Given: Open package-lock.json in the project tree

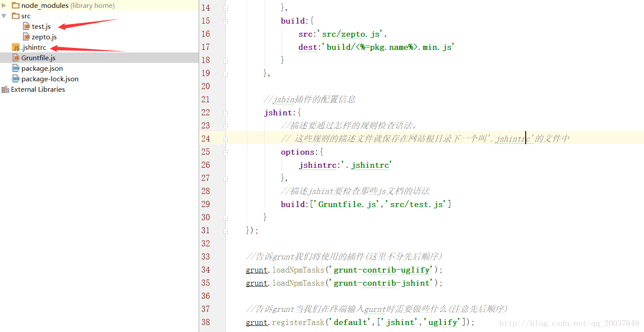Looking at the screenshot, I should click(x=50, y=79).
